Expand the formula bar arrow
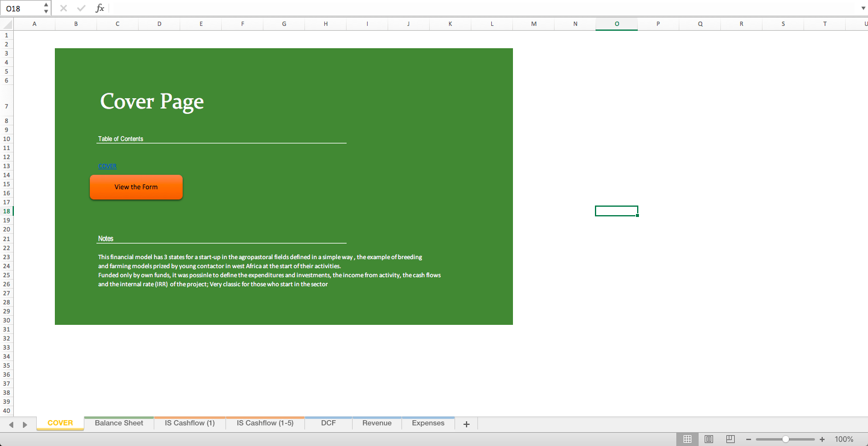Screen dimensions: 868x446 [863, 8]
